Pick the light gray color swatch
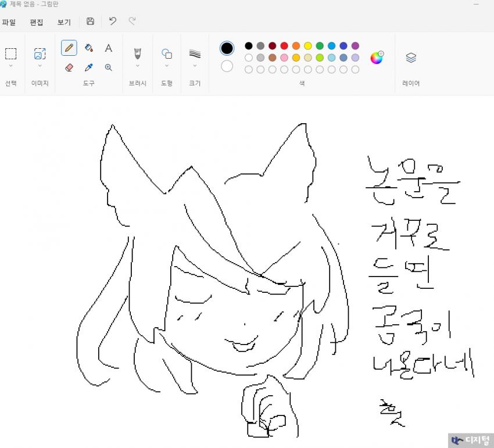This screenshot has height=448, width=494. tap(260, 58)
